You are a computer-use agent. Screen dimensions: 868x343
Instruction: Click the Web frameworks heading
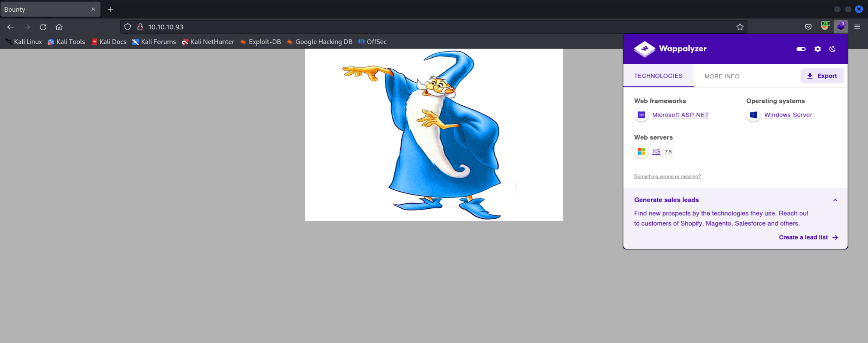(660, 101)
